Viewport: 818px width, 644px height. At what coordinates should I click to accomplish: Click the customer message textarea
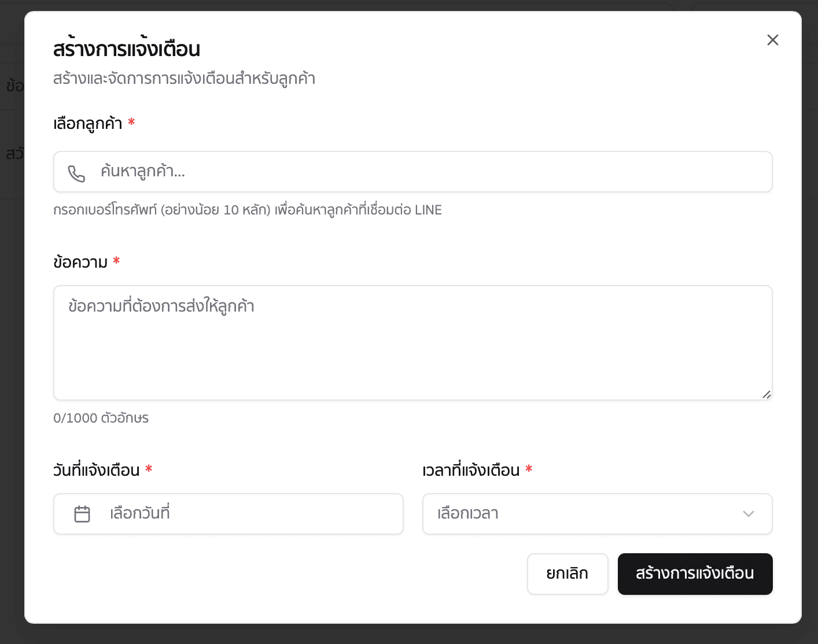pos(412,342)
